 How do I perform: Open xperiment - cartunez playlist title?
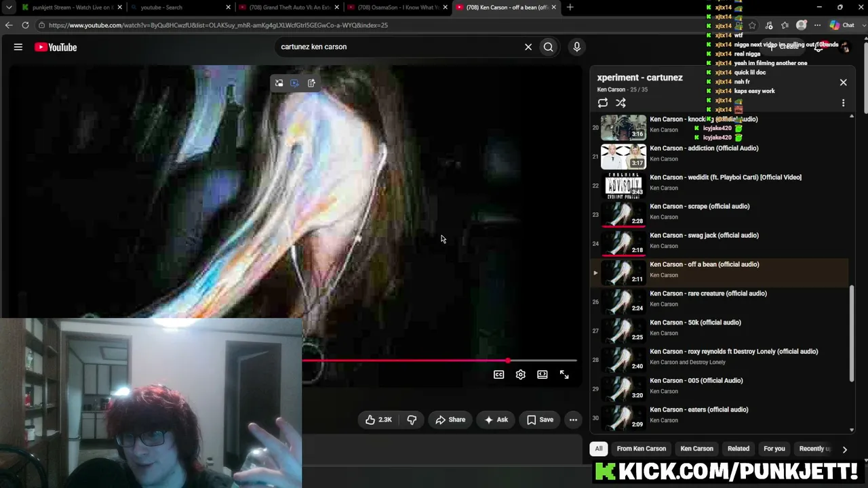[640, 77]
